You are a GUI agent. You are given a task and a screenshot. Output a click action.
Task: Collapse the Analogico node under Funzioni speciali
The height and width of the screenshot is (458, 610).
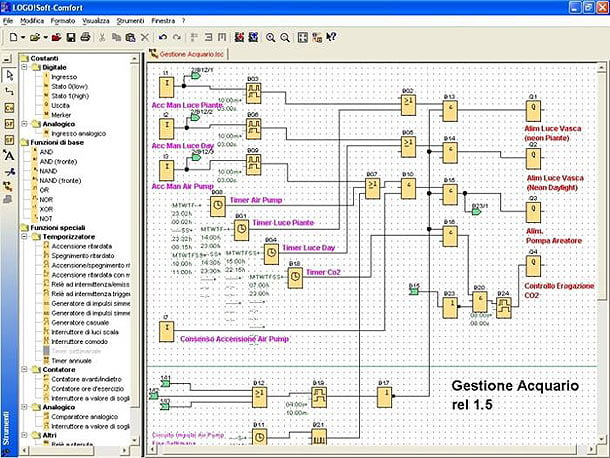[25, 407]
